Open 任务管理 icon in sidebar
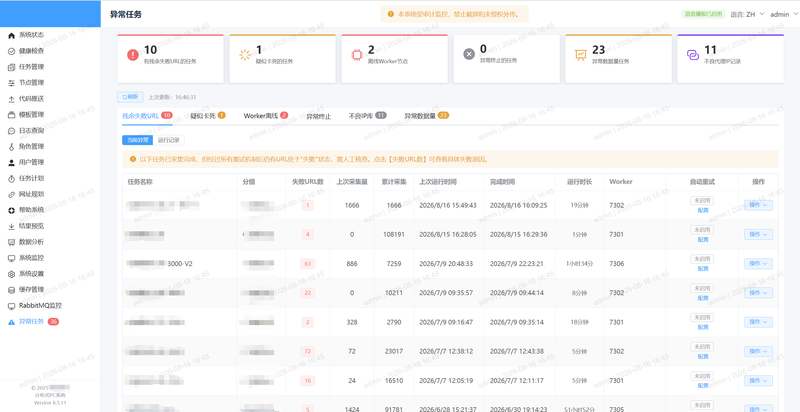 coord(11,67)
